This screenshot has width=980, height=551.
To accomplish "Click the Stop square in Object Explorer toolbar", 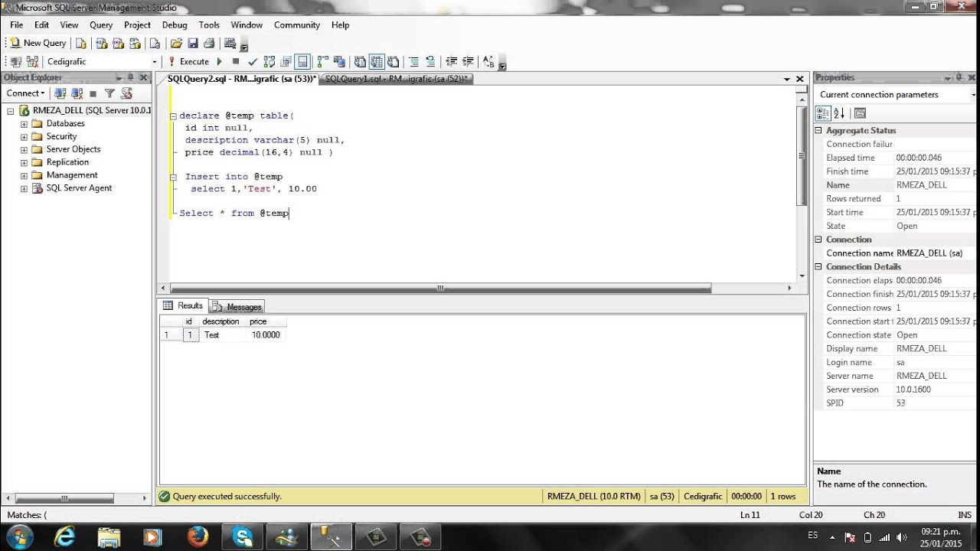I will 93,93.
